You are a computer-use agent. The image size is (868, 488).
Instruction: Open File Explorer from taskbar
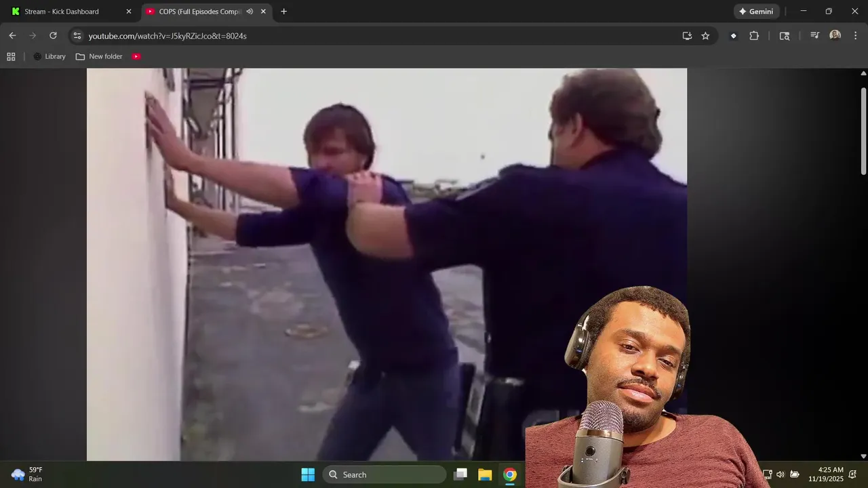485,474
